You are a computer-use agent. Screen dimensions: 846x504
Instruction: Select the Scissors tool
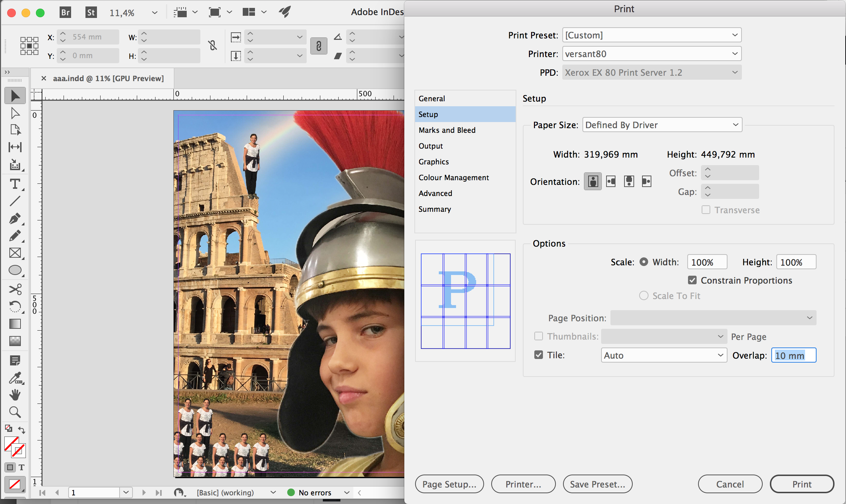(15, 289)
